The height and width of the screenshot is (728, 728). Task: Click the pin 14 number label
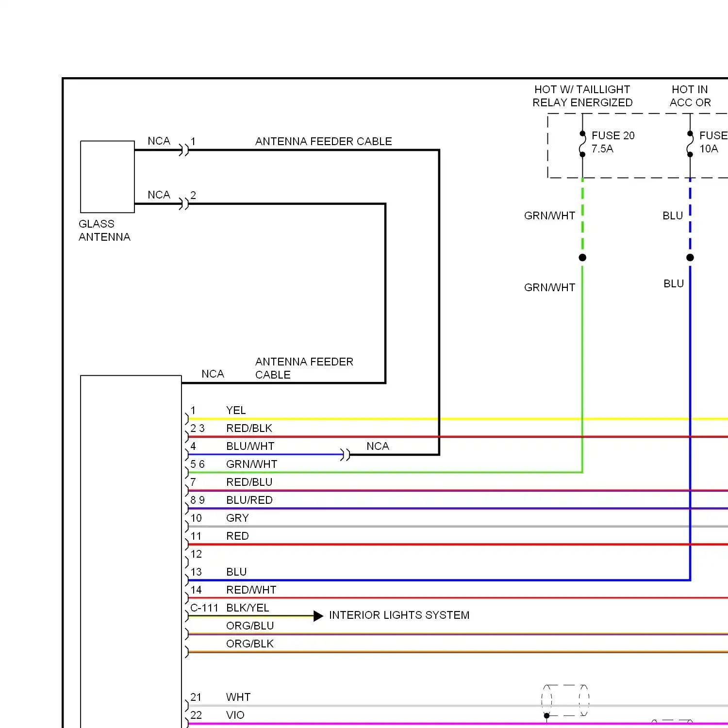coord(196,590)
